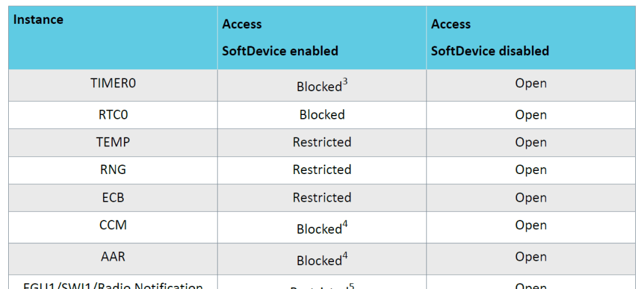Image resolution: width=644 pixels, height=289 pixels.
Task: Click Blocked in the RTC0 row
Action: click(x=322, y=115)
